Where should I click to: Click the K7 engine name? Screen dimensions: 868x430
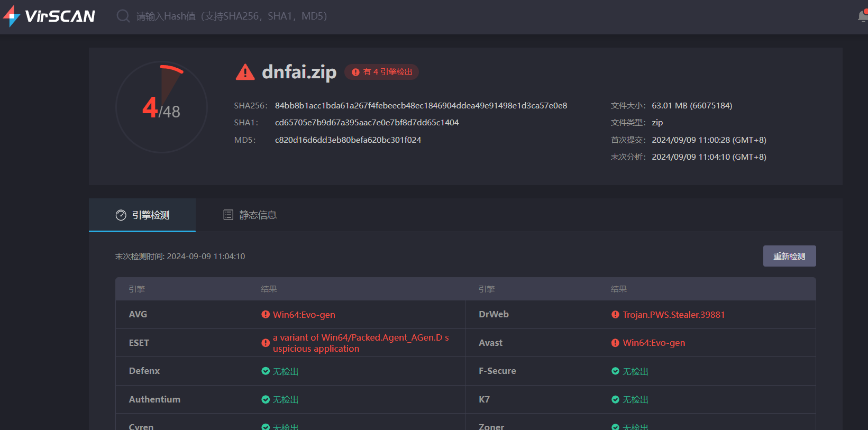click(484, 399)
